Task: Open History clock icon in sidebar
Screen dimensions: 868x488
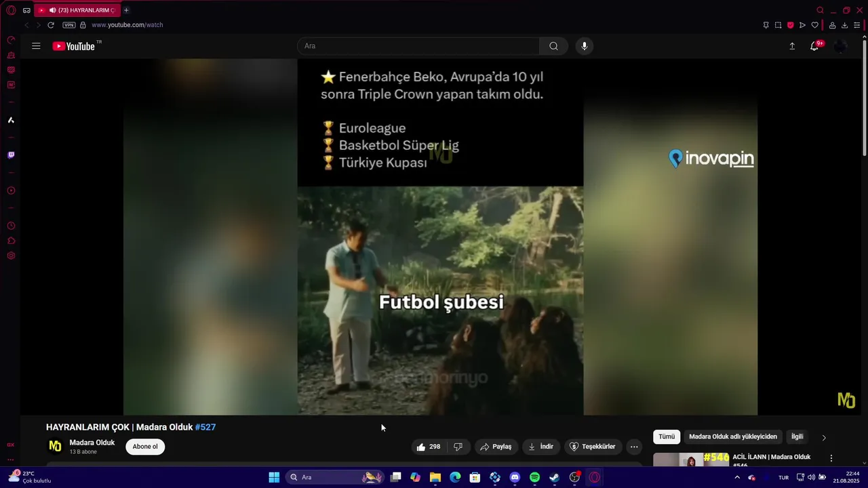Action: 11,226
